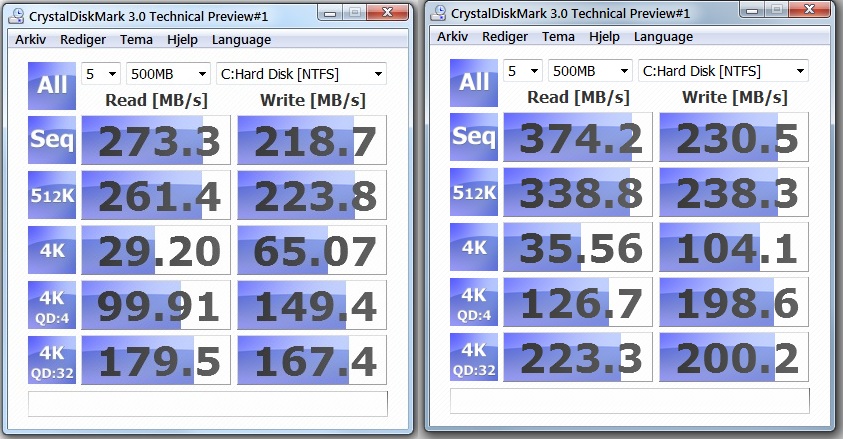The image size is (843, 439).
Task: Run the 4K QD:4 test in the left window
Action: [52, 305]
